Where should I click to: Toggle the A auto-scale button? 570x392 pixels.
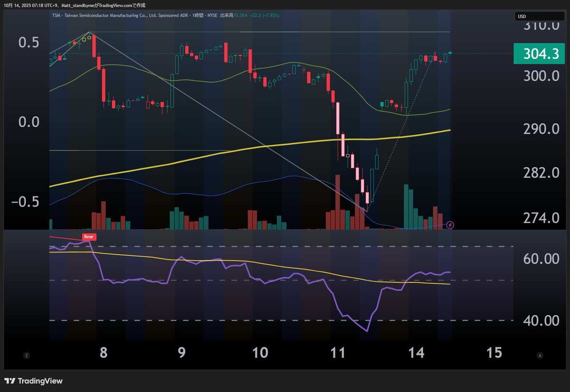click(540, 355)
